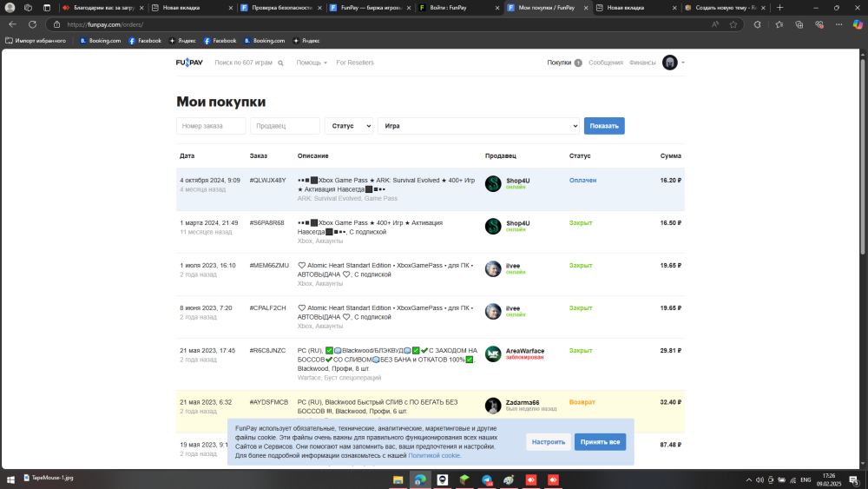Click AreaWarface seller avatar
This screenshot has height=489, width=868.
(x=493, y=354)
